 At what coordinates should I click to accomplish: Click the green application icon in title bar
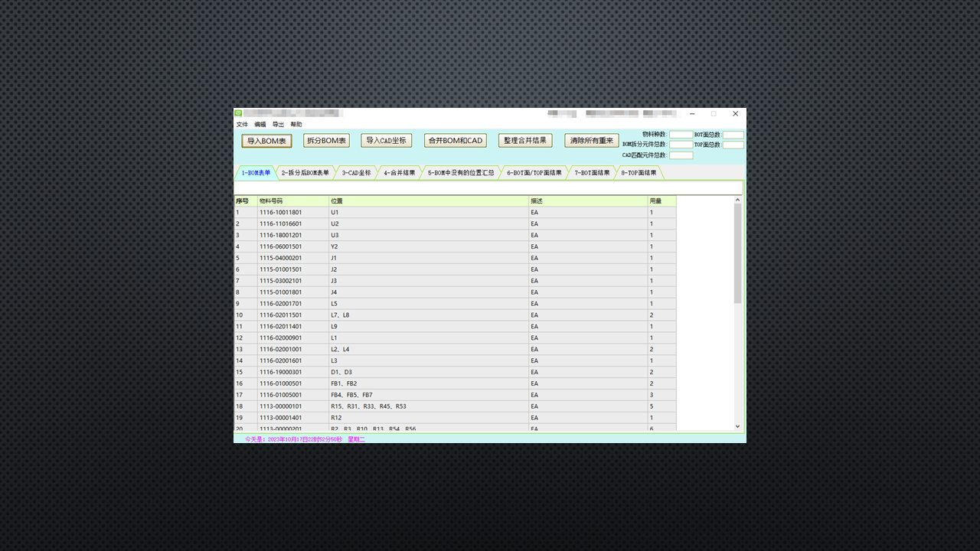[238, 113]
